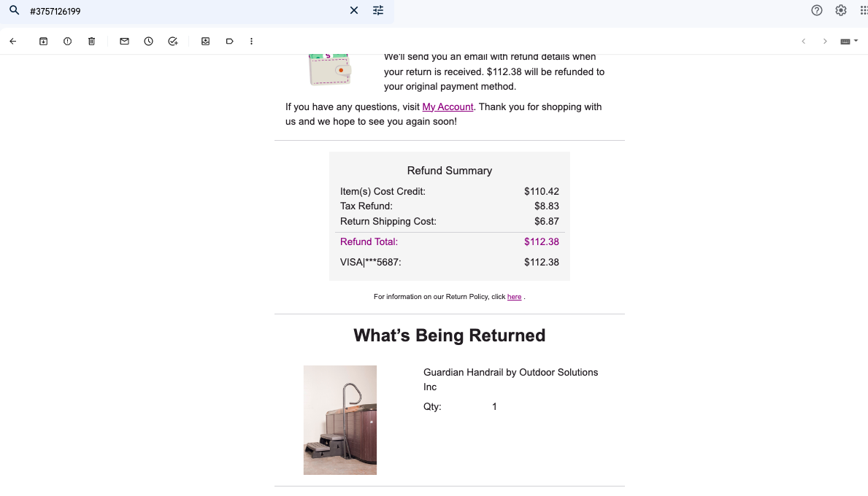Go back to the search results list

tap(13, 42)
